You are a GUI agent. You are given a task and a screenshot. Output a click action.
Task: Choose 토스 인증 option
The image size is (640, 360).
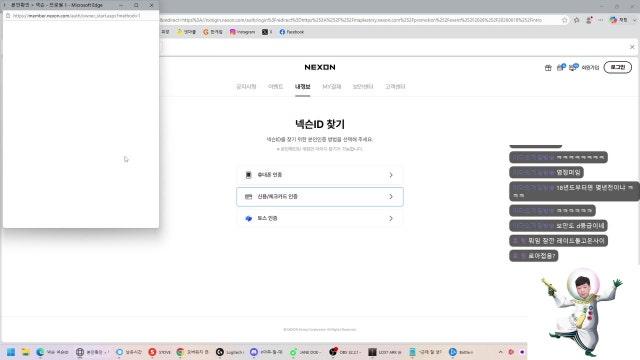coord(320,218)
